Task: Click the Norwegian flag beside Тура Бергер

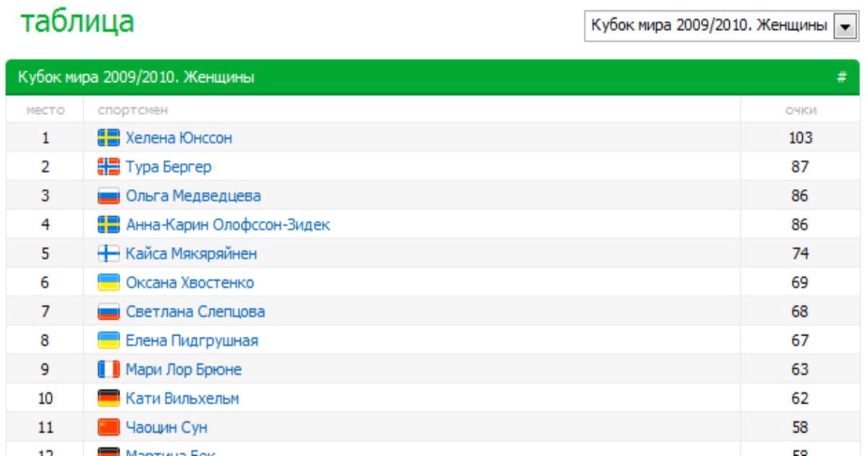Action: pos(109,167)
